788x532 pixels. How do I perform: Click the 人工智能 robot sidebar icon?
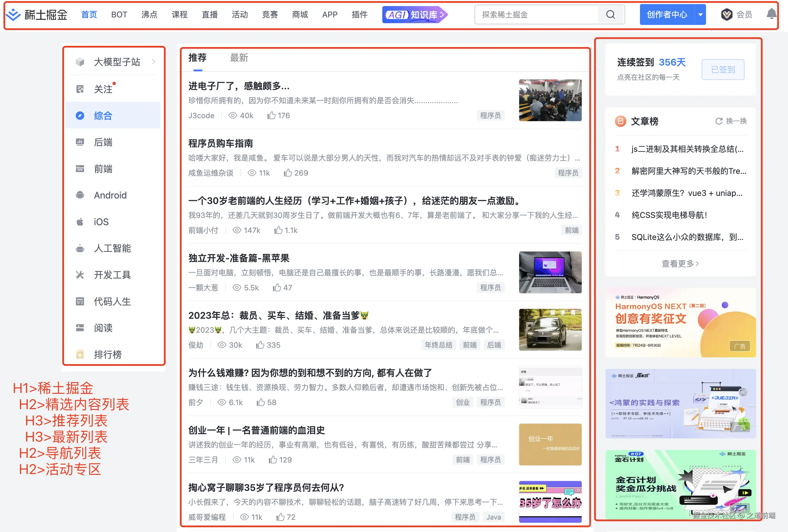click(80, 249)
